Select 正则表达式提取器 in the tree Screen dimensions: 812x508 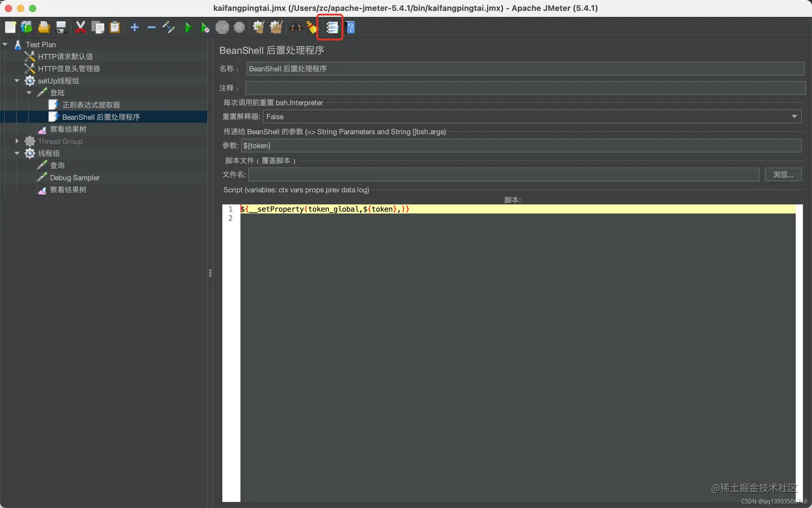91,105
